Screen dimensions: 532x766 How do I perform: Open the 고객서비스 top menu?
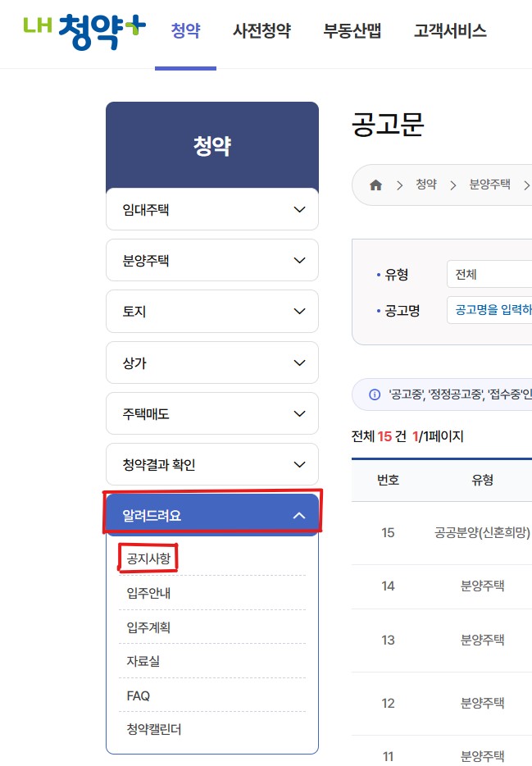coord(450,31)
